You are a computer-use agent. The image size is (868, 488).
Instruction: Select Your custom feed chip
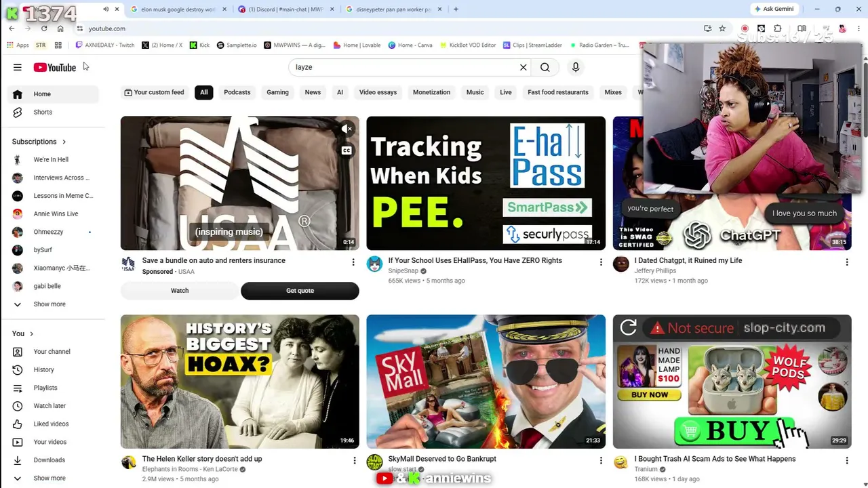(x=154, y=92)
